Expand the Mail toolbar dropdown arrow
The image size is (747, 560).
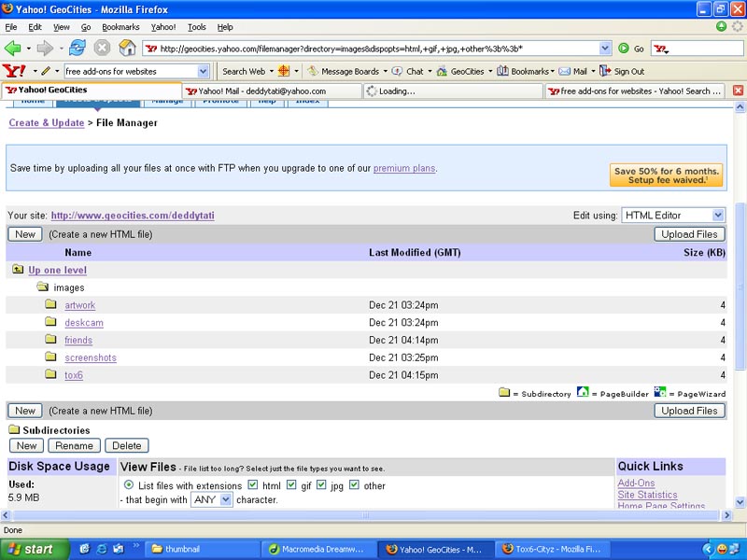(x=593, y=72)
